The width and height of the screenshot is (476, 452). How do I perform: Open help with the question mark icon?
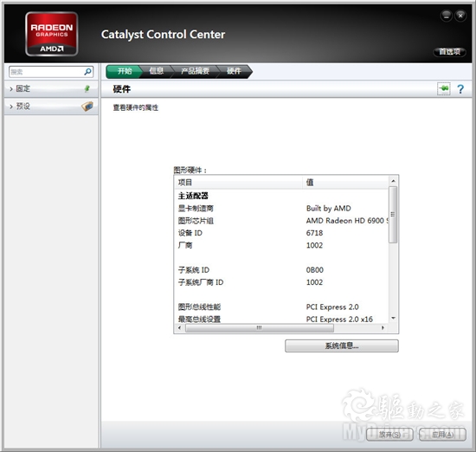point(460,89)
